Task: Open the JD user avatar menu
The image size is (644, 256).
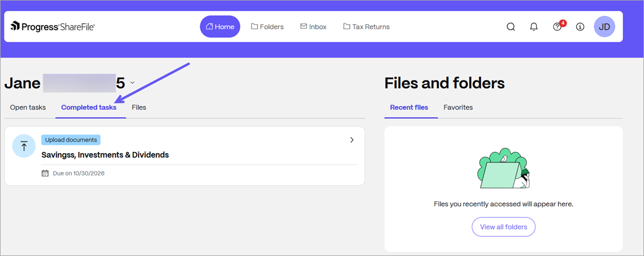Action: [x=604, y=27]
